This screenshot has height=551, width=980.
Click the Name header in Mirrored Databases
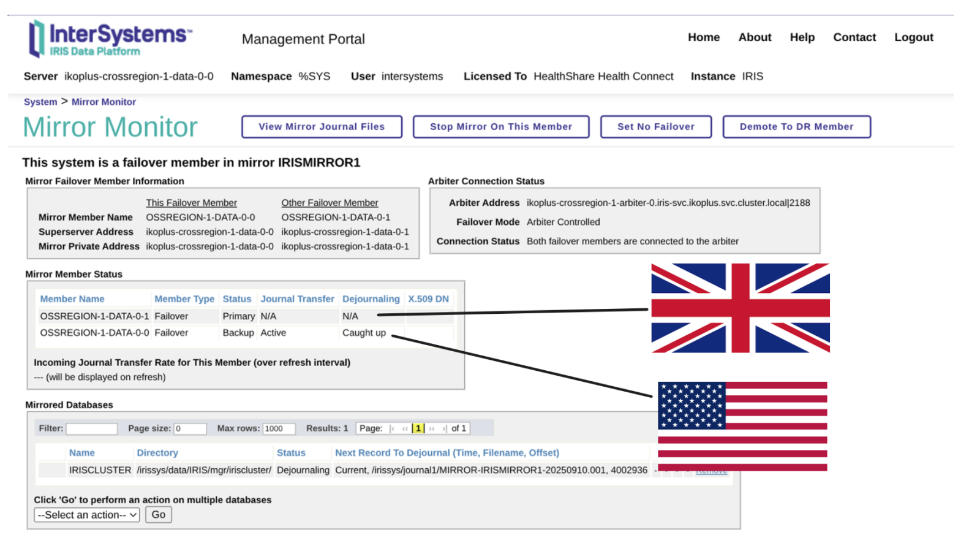[82, 453]
